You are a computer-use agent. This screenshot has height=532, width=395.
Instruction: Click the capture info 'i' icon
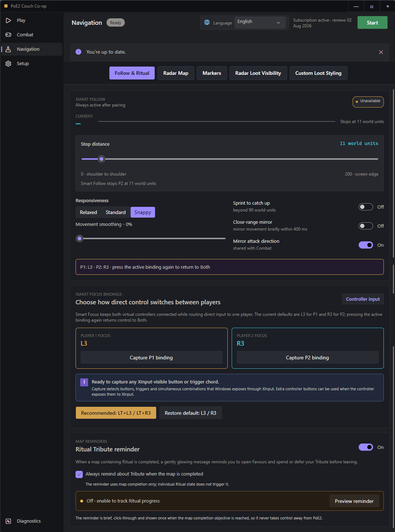click(x=84, y=382)
